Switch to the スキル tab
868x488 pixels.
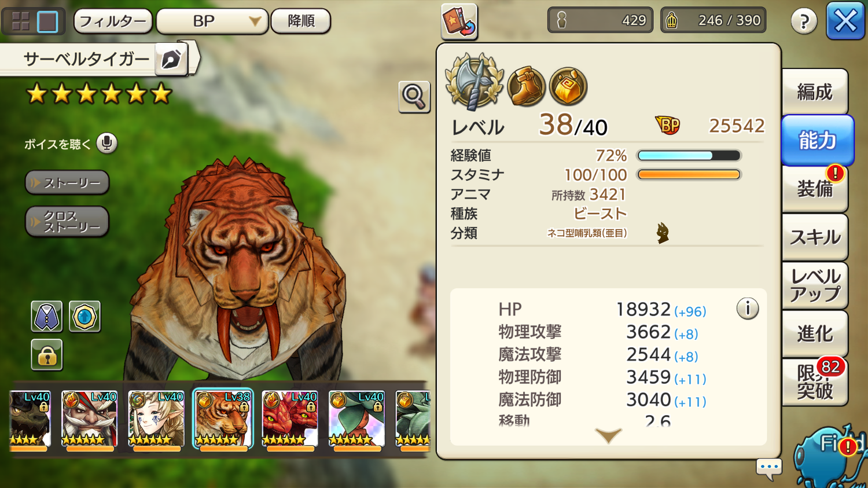(x=815, y=237)
